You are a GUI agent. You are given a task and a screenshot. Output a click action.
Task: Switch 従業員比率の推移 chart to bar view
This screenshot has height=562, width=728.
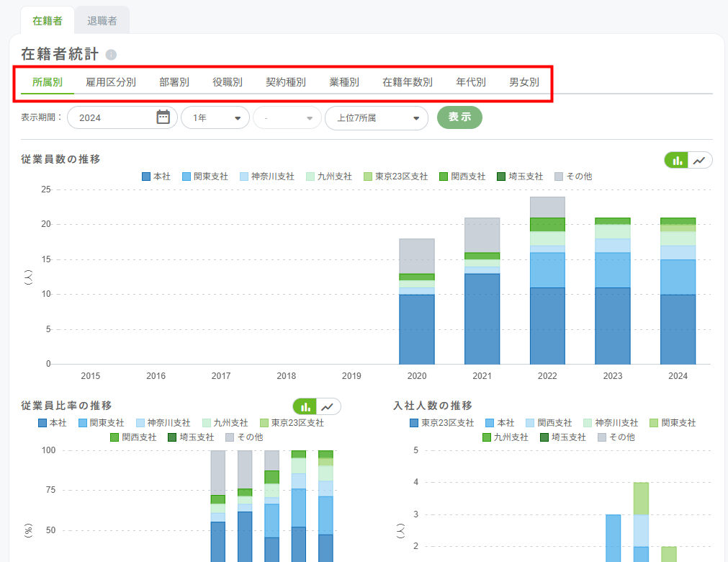(x=305, y=407)
